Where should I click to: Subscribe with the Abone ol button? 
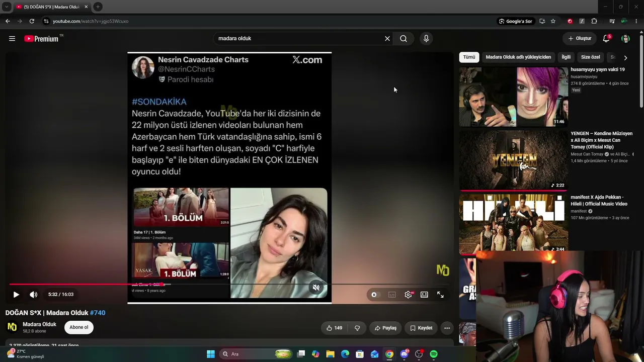pos(79,327)
